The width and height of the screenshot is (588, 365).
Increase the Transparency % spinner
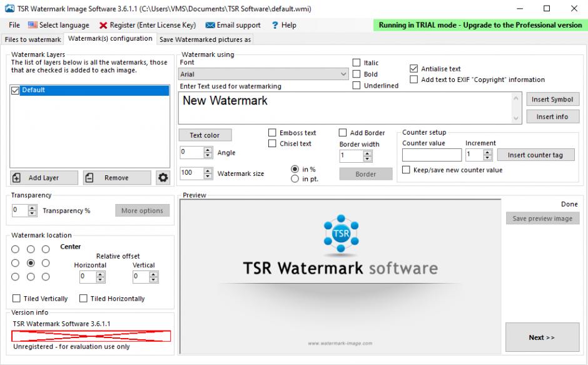tap(33, 208)
